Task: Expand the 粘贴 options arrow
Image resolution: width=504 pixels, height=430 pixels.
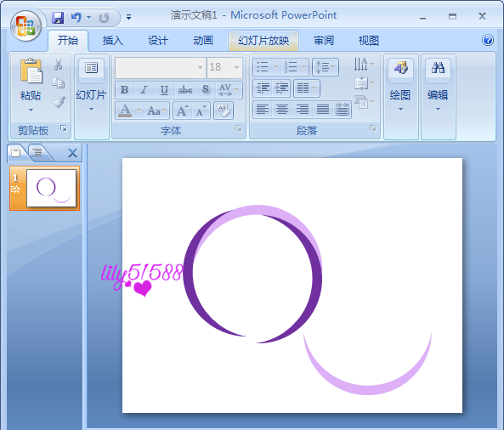Action: tap(31, 110)
